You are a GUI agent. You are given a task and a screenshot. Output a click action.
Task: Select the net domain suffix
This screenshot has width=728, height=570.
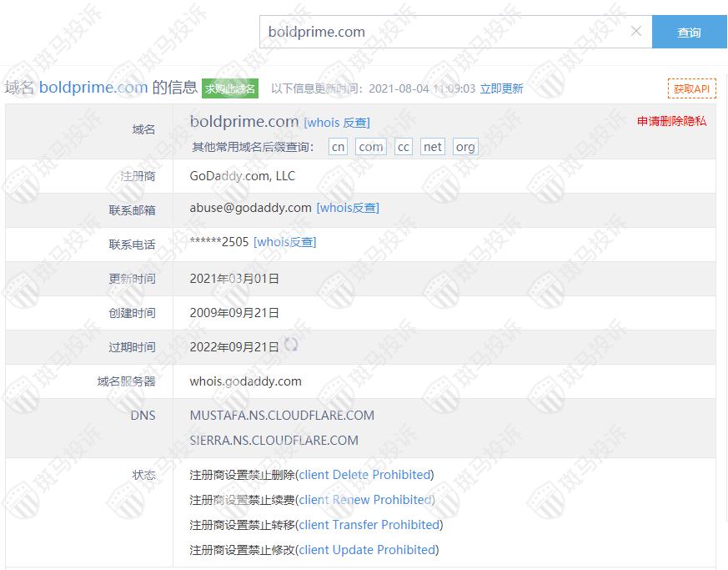click(432, 147)
